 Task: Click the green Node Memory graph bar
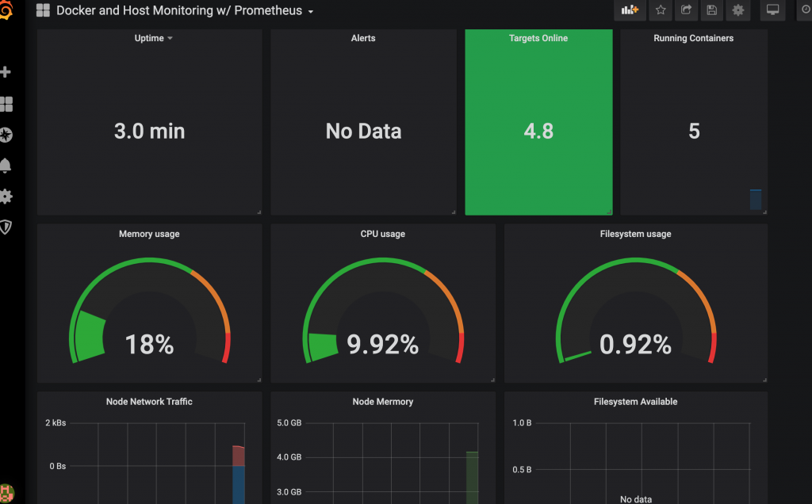point(472,478)
